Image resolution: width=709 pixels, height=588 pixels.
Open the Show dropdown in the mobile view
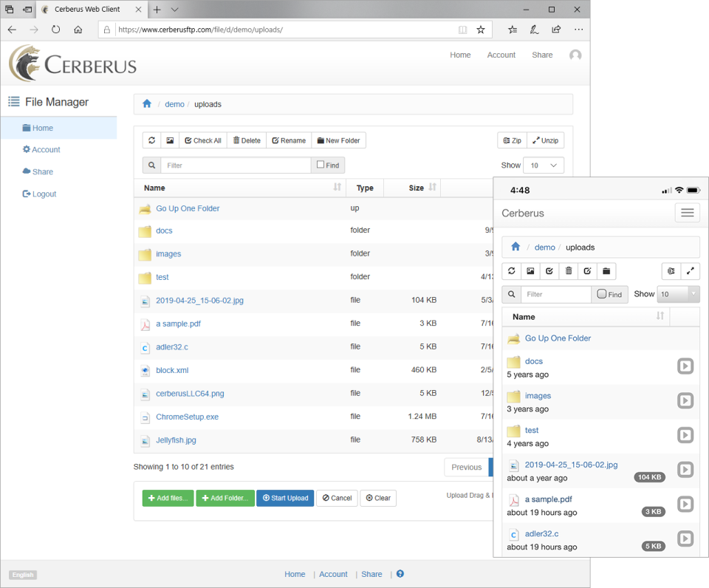point(678,294)
